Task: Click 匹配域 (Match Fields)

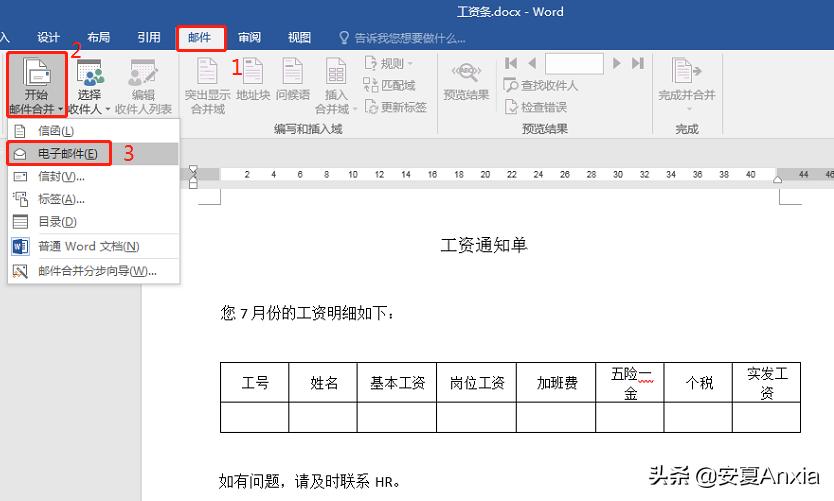Action: [x=390, y=85]
